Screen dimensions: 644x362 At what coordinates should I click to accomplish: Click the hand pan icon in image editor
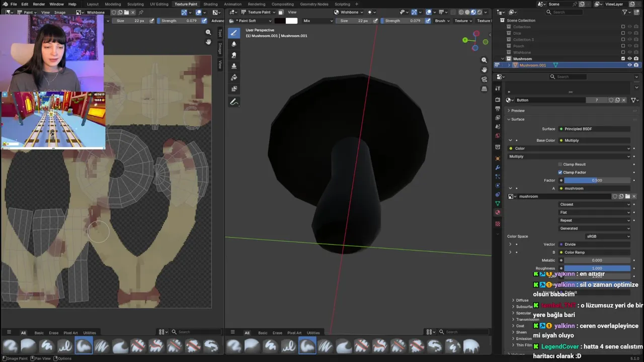208,42
